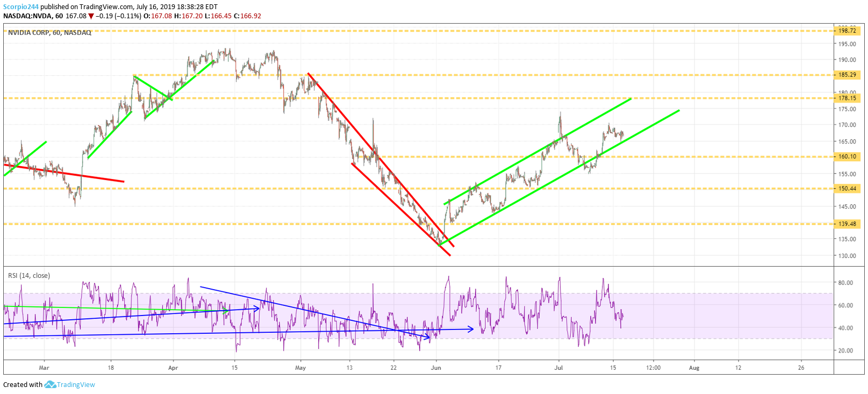Click the 170.00 price axis tick
This screenshot has height=394, width=868.
click(848, 125)
